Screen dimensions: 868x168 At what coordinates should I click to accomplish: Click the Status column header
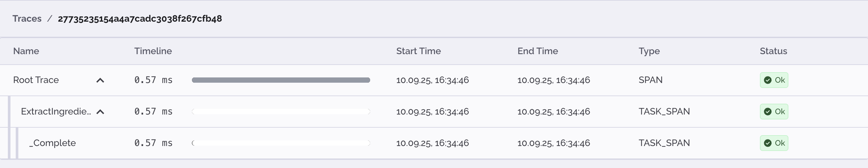[x=773, y=51]
